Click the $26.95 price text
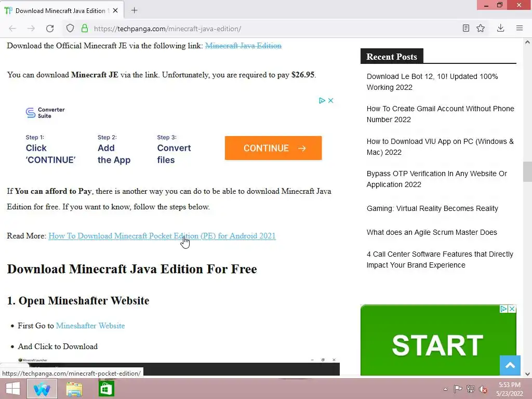 pos(303,75)
